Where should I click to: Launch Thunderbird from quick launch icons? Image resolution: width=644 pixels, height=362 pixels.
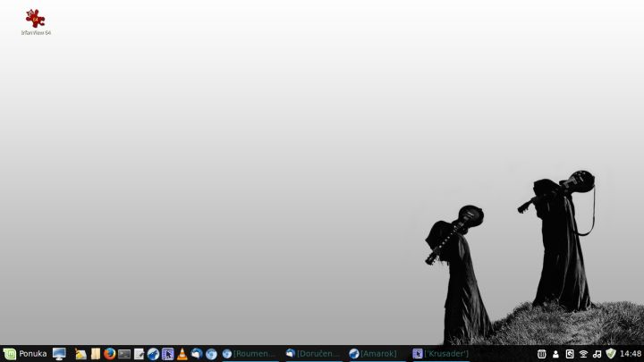coord(197,353)
